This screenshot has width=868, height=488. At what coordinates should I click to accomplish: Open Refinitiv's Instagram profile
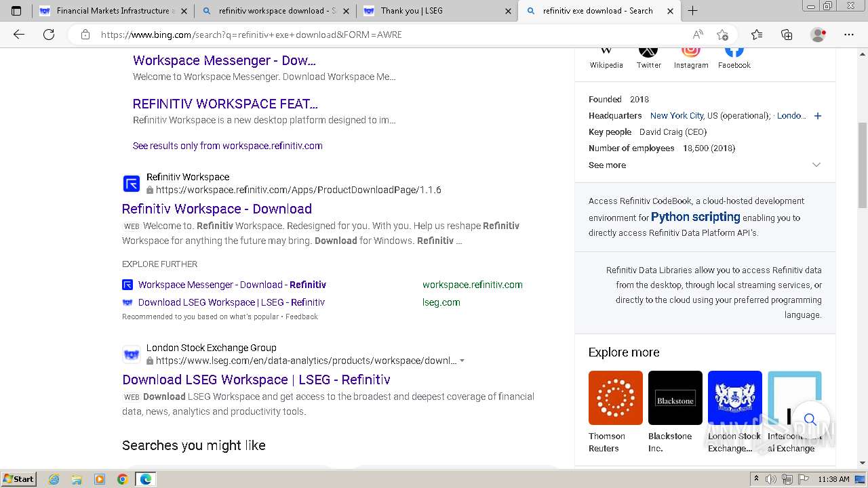click(691, 58)
